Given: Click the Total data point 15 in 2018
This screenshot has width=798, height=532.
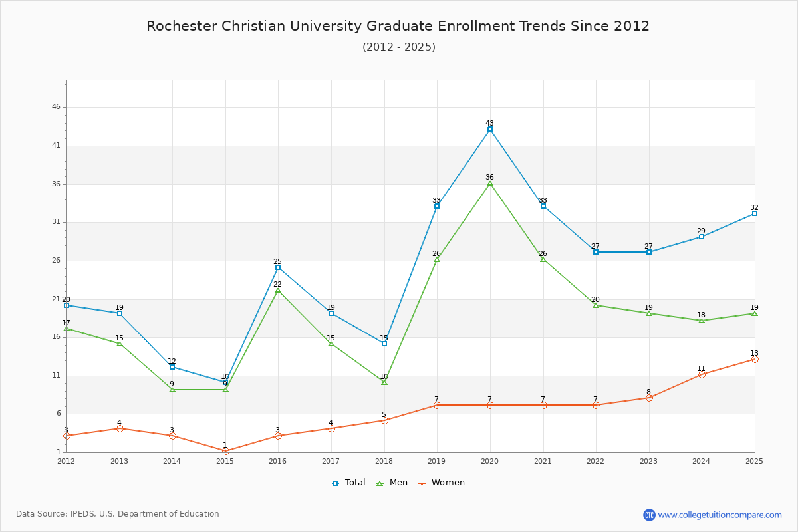Looking at the screenshot, I should pos(384,344).
